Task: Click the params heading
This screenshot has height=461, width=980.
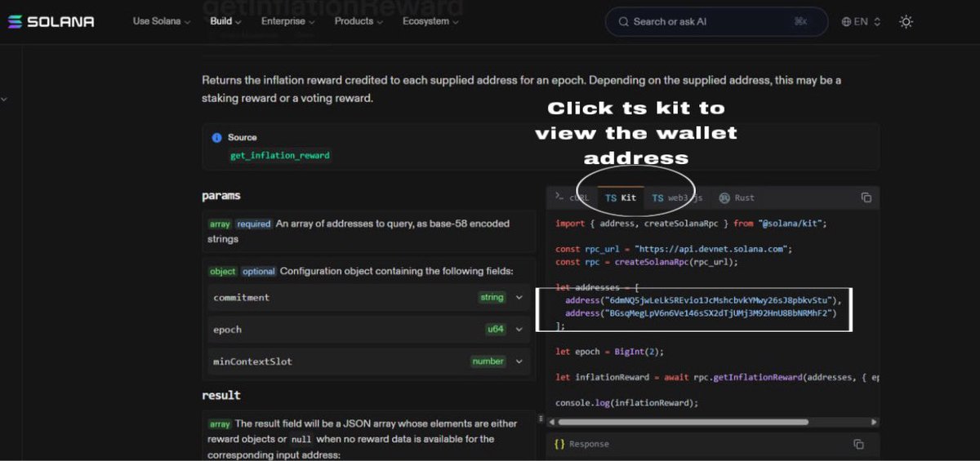Action: point(221,196)
